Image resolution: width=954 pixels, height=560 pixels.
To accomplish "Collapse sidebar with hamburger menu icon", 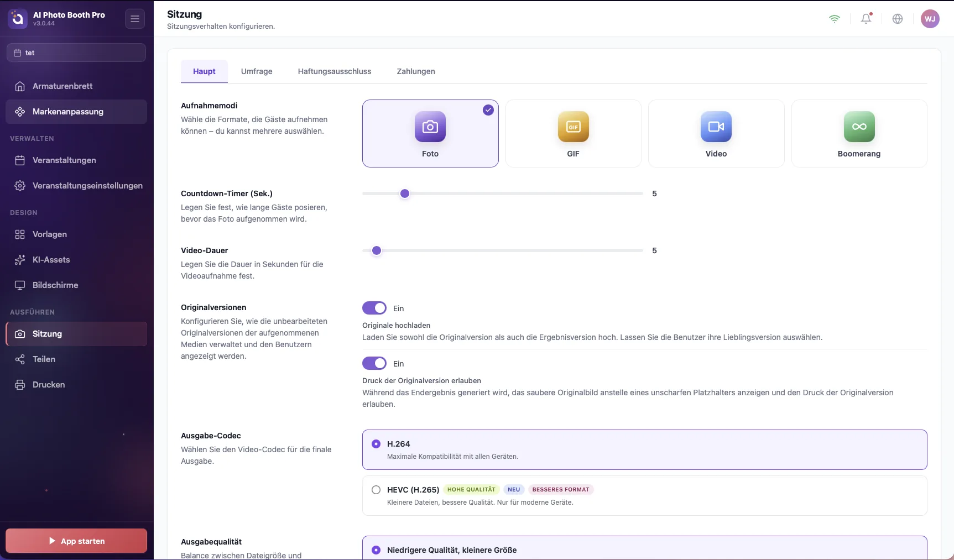I will coord(135,19).
